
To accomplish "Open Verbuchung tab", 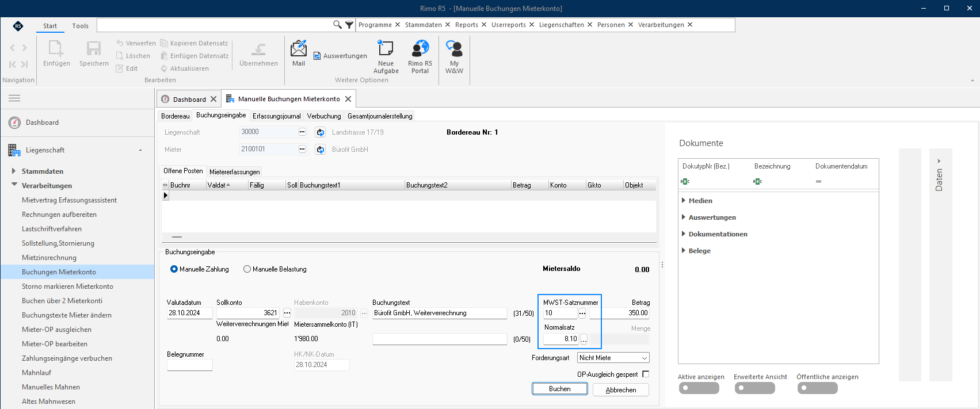I will click(x=324, y=116).
